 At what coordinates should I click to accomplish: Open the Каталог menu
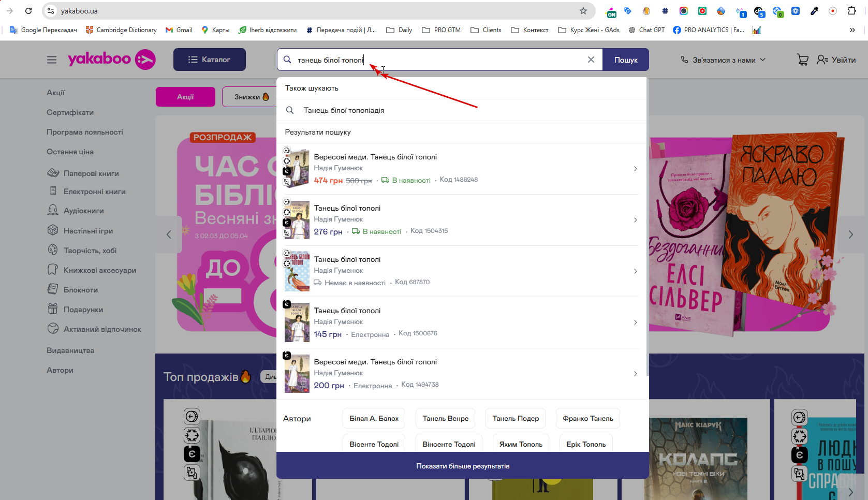(x=210, y=60)
